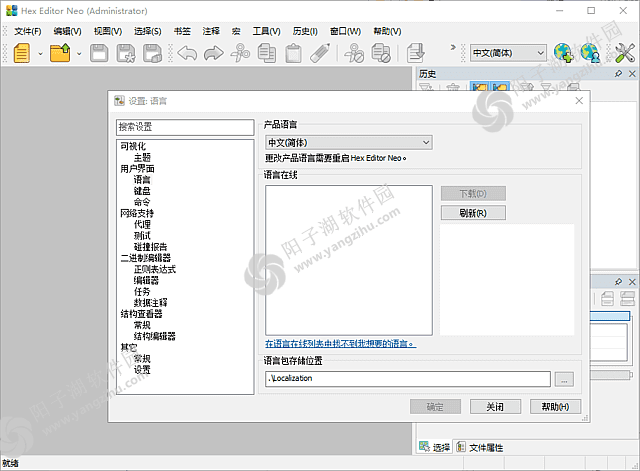Click the Paste clipboard icon
Viewport: 640px width, 471px height.
tap(293, 53)
